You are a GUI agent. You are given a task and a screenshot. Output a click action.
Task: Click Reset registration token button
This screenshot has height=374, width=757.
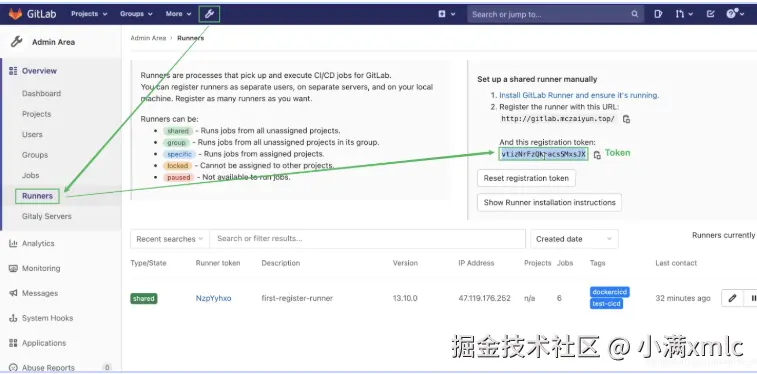click(526, 178)
